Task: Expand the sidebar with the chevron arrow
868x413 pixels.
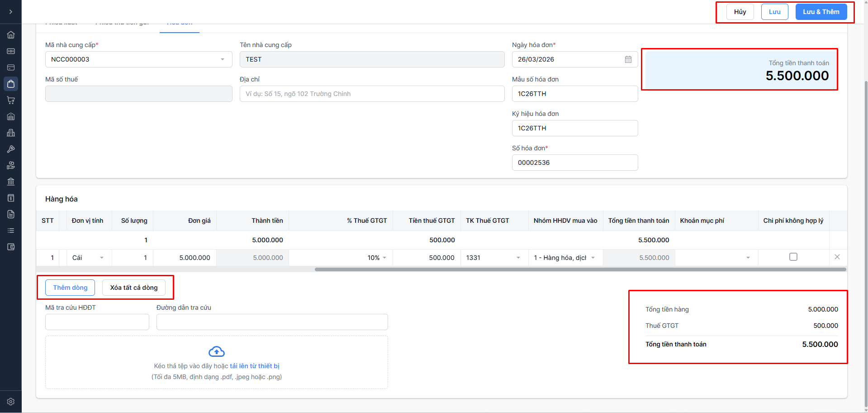Action: coord(11,12)
